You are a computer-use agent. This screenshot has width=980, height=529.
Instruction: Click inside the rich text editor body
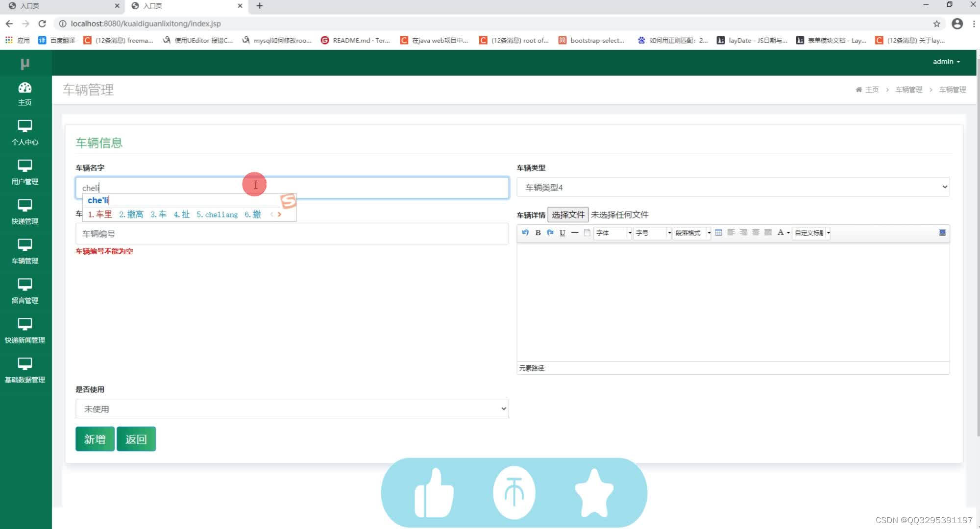pyautogui.click(x=733, y=302)
